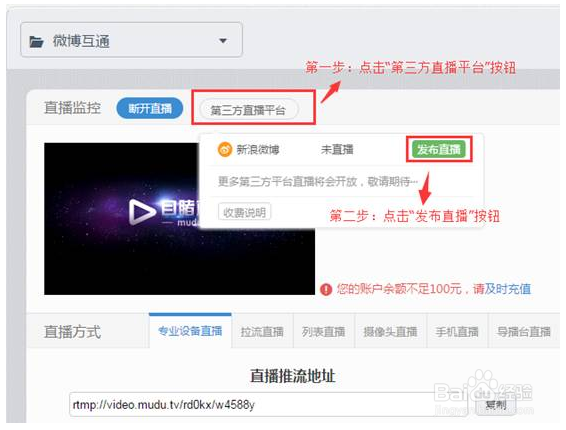
Task: Click the live preview video thumbnail
Action: coord(179,219)
